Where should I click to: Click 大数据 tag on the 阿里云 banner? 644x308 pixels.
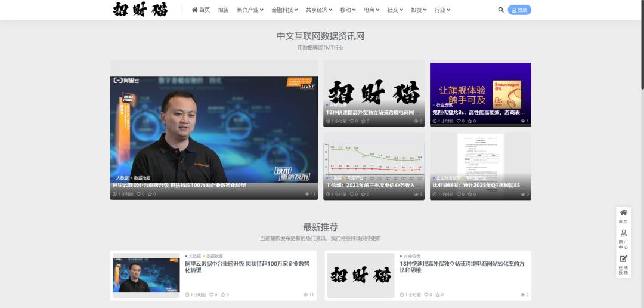pyautogui.click(x=122, y=178)
